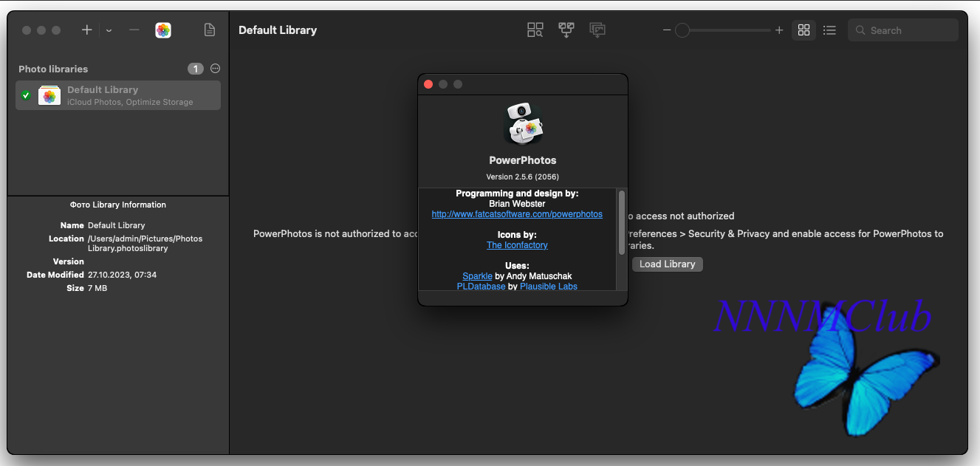Click the Name value Default Library

coord(116,225)
